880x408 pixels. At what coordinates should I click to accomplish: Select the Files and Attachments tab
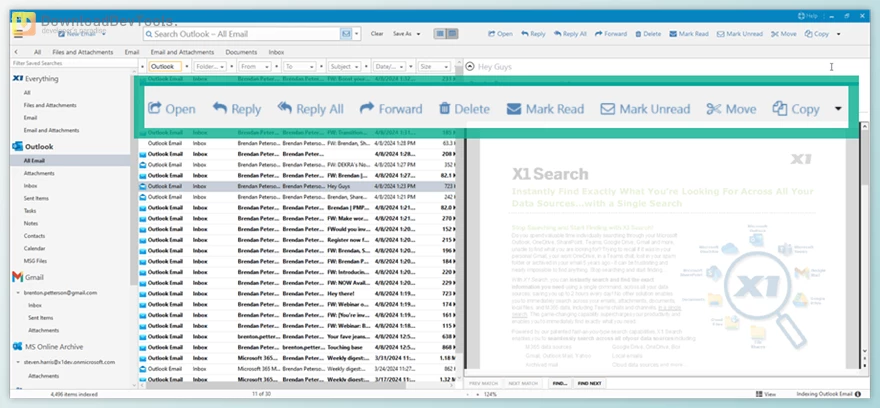pyautogui.click(x=82, y=52)
